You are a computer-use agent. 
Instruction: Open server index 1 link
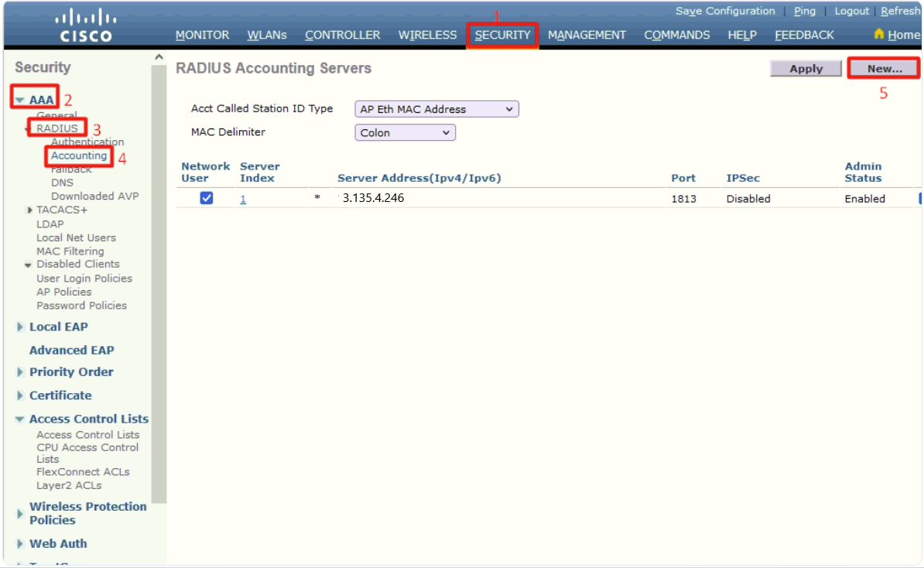pos(243,199)
